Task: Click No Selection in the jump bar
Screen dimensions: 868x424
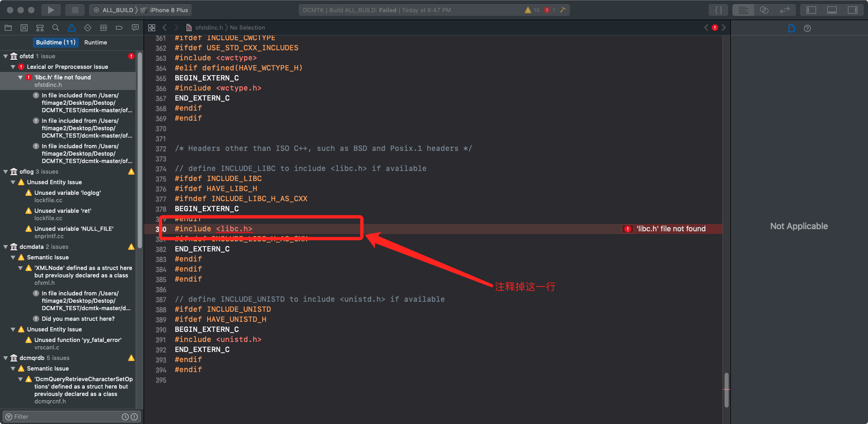Action: (247, 28)
